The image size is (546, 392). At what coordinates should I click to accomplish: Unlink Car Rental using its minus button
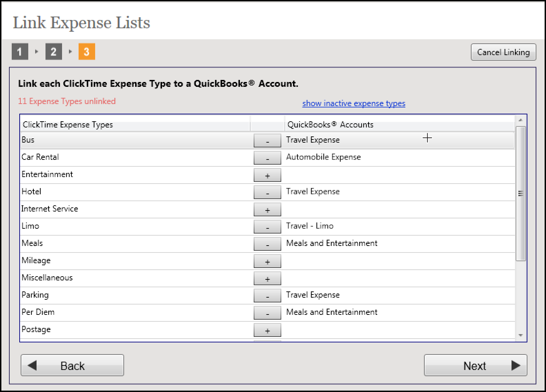[x=267, y=158]
